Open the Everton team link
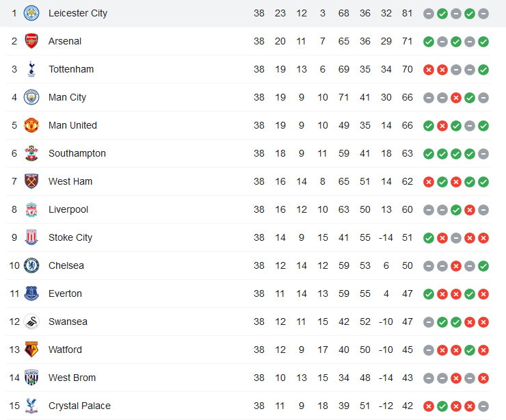Screen dimensions: 506x420 tap(65, 293)
